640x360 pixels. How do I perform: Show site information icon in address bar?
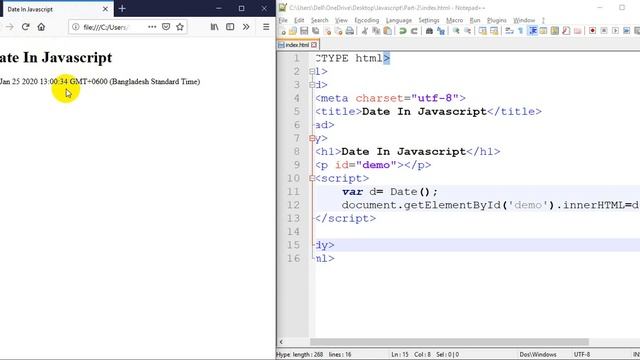[76, 27]
